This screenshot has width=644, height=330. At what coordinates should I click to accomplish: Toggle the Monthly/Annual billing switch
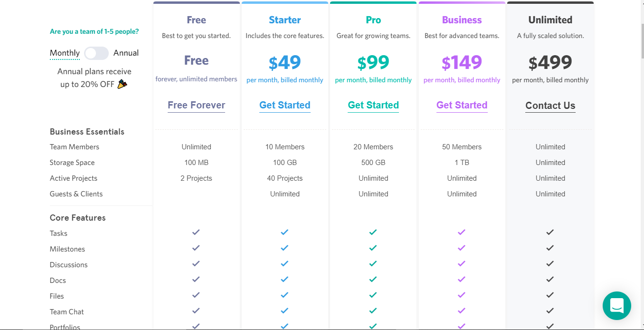(x=96, y=53)
